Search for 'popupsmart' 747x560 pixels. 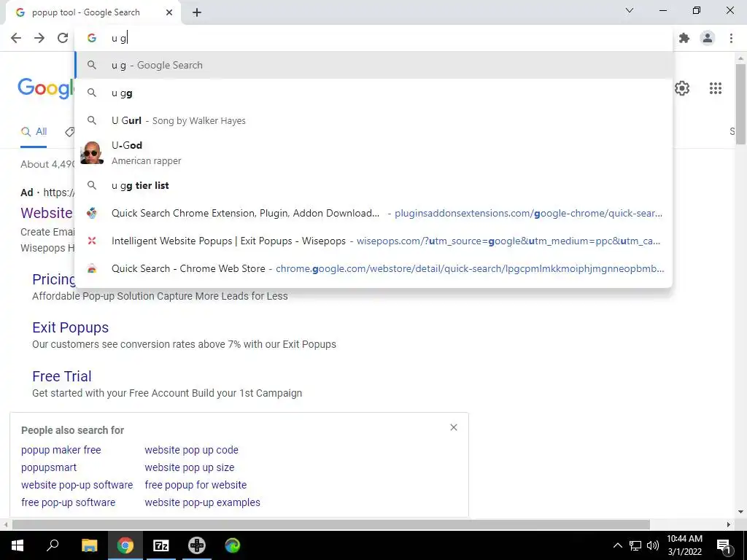(x=49, y=467)
